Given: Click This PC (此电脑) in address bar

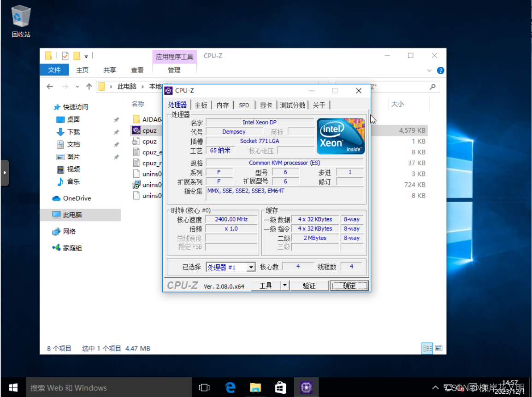Looking at the screenshot, I should [127, 87].
